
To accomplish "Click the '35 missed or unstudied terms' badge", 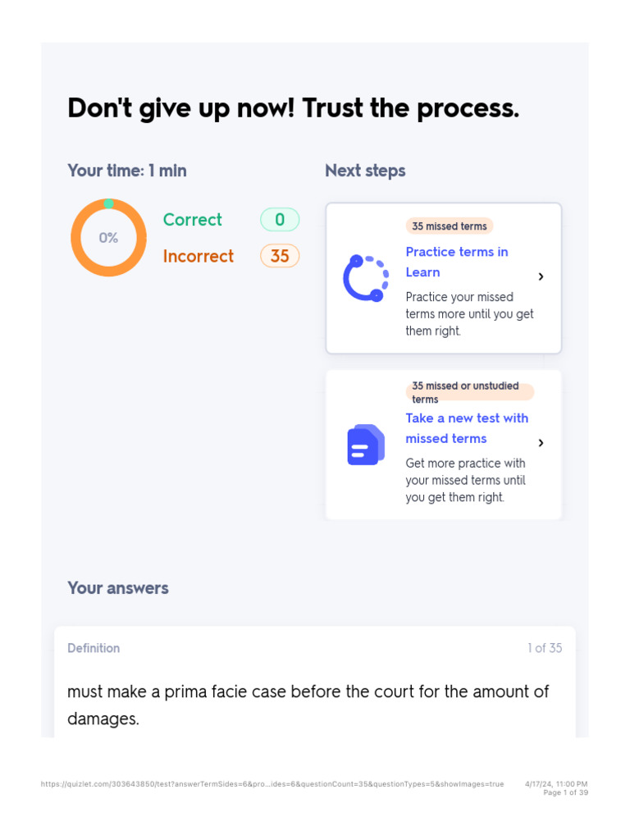I will (x=468, y=392).
